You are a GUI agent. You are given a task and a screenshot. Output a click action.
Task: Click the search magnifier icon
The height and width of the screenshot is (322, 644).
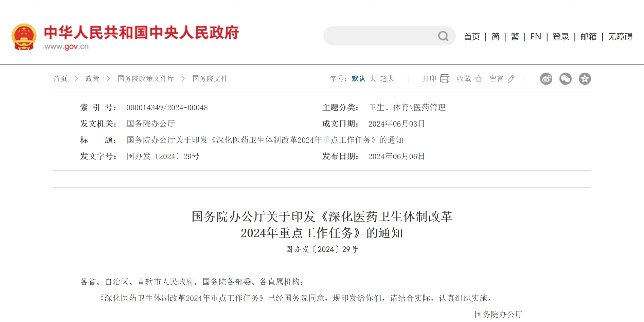(443, 36)
